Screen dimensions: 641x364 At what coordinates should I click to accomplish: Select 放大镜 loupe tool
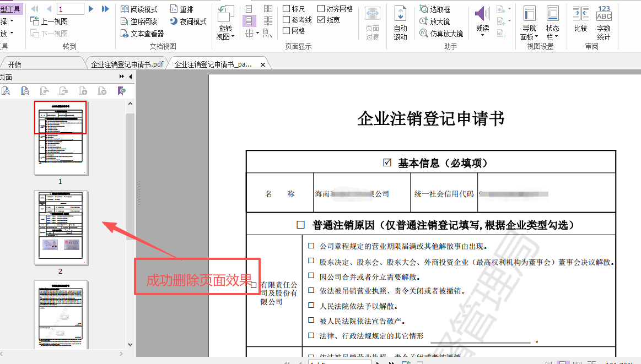click(x=435, y=21)
